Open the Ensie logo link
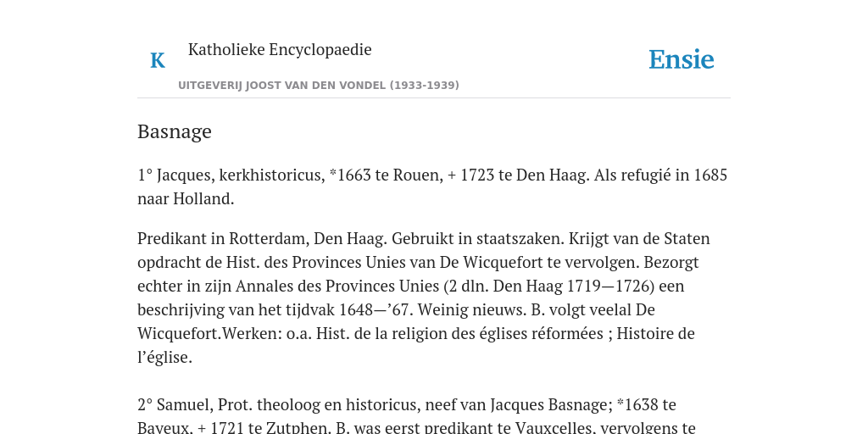Viewport: 868px width, 434px height. click(x=682, y=59)
